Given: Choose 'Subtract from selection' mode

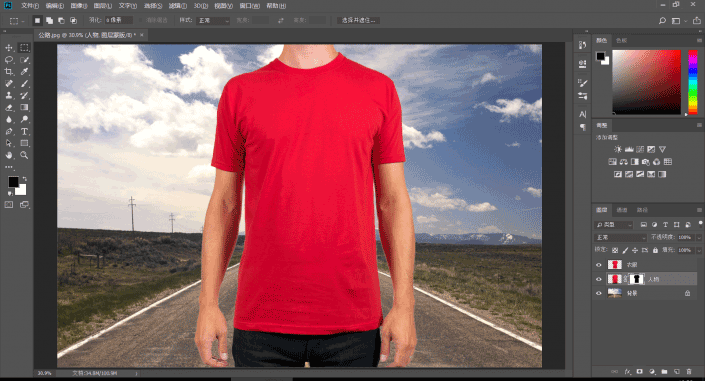Looking at the screenshot, I should pyautogui.click(x=62, y=20).
